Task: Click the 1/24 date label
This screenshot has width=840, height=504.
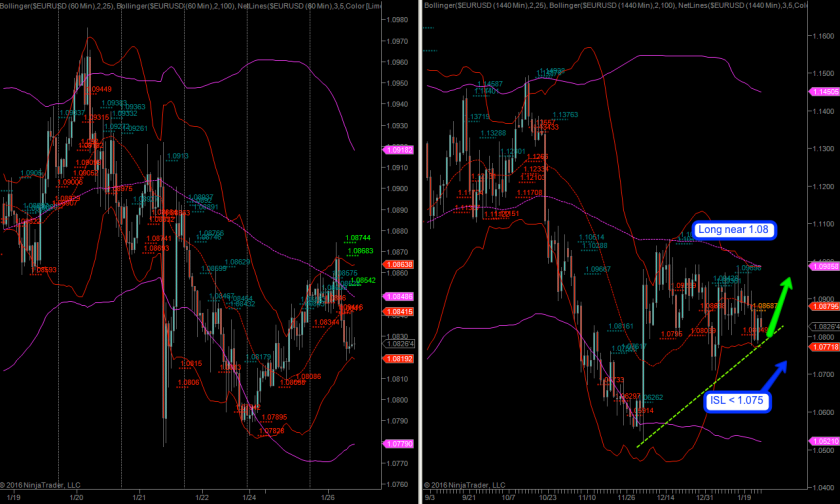Action: pos(249,498)
